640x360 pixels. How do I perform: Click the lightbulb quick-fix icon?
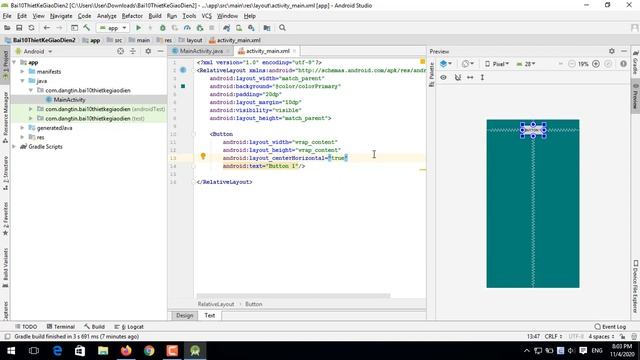pos(203,156)
